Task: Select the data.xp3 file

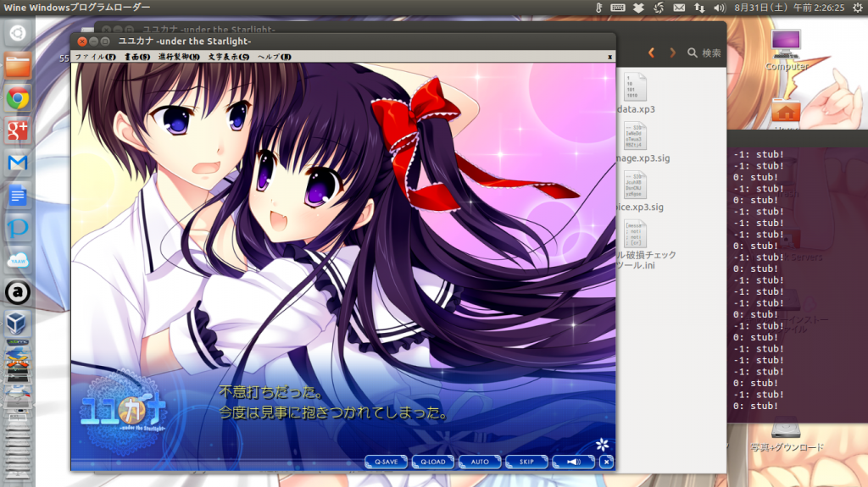Action: [x=636, y=93]
